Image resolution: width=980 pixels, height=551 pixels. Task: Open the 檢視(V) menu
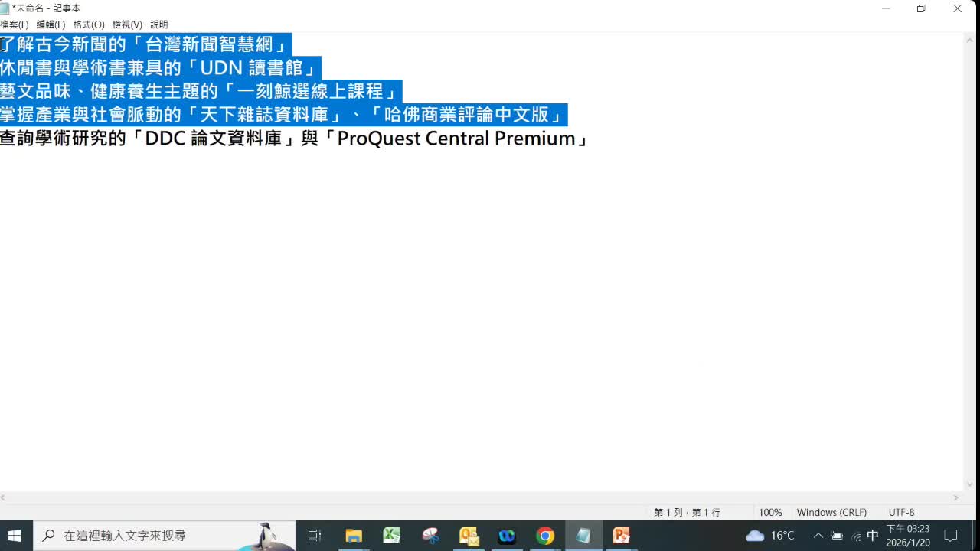(x=126, y=24)
